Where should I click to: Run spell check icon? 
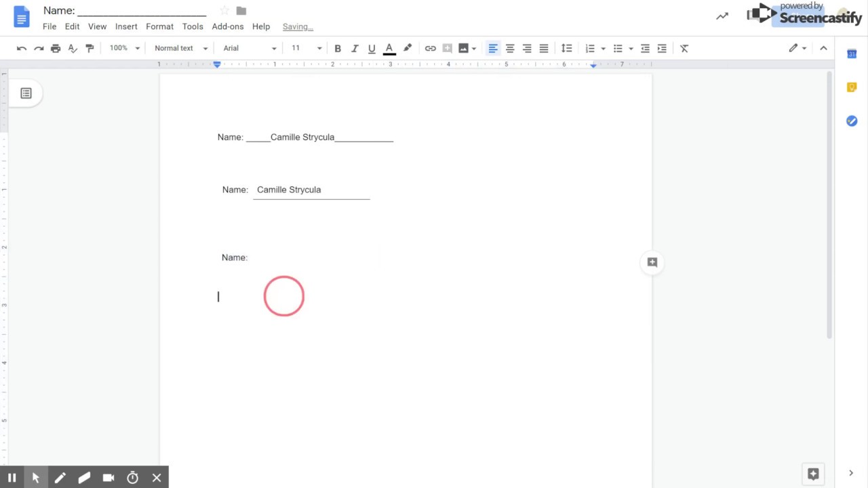pos(73,48)
